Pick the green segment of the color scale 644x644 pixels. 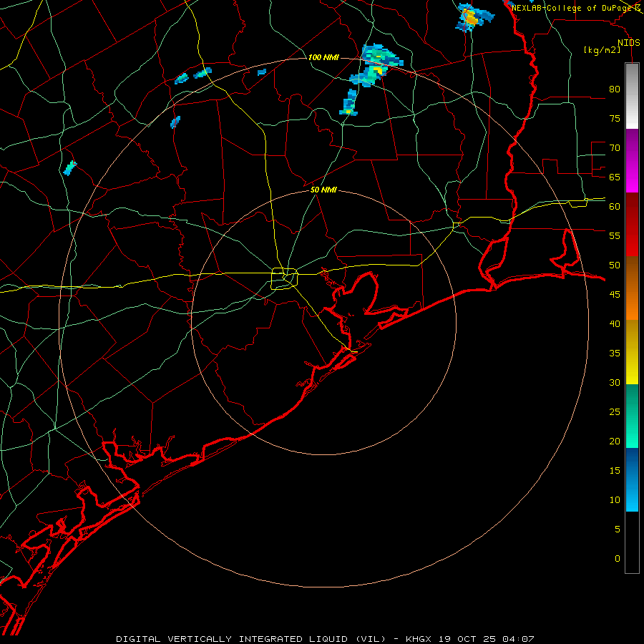(632, 416)
